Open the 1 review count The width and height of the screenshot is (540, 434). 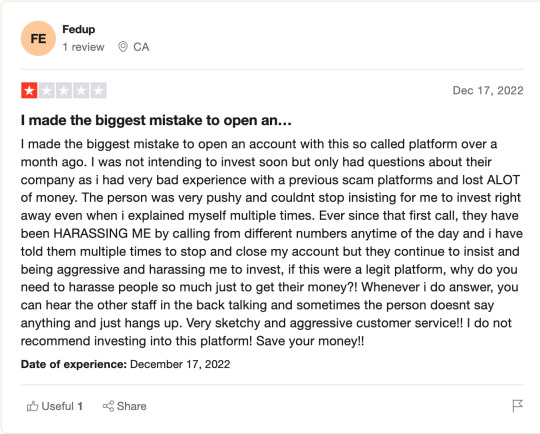pyautogui.click(x=83, y=47)
